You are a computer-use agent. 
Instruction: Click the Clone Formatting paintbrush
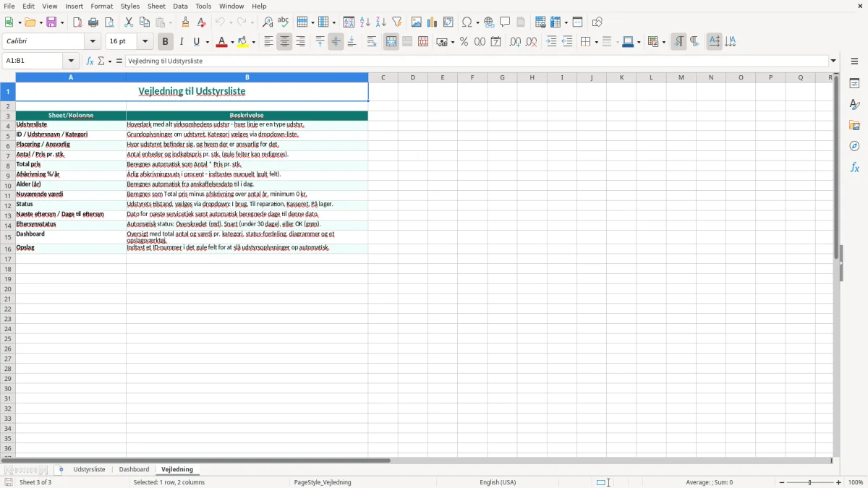point(186,22)
